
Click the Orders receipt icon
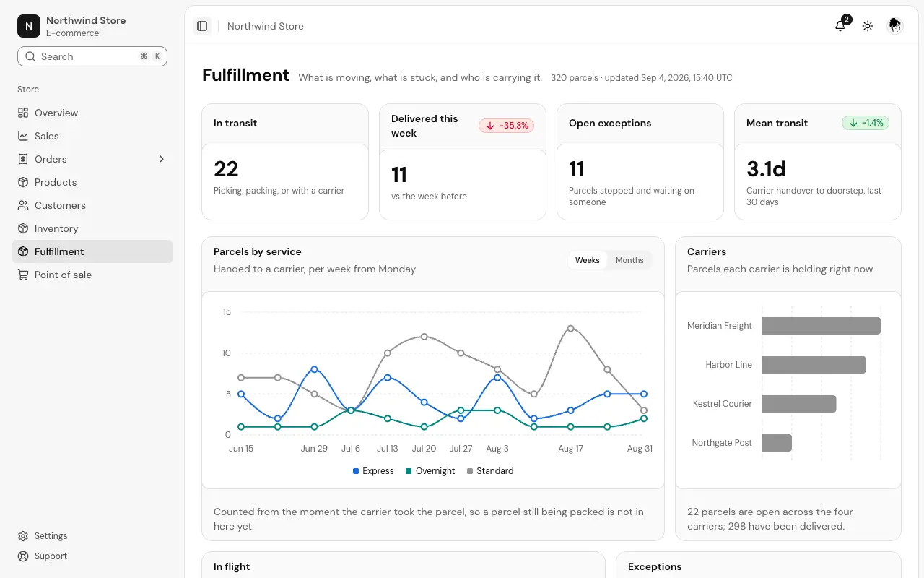pyautogui.click(x=23, y=159)
